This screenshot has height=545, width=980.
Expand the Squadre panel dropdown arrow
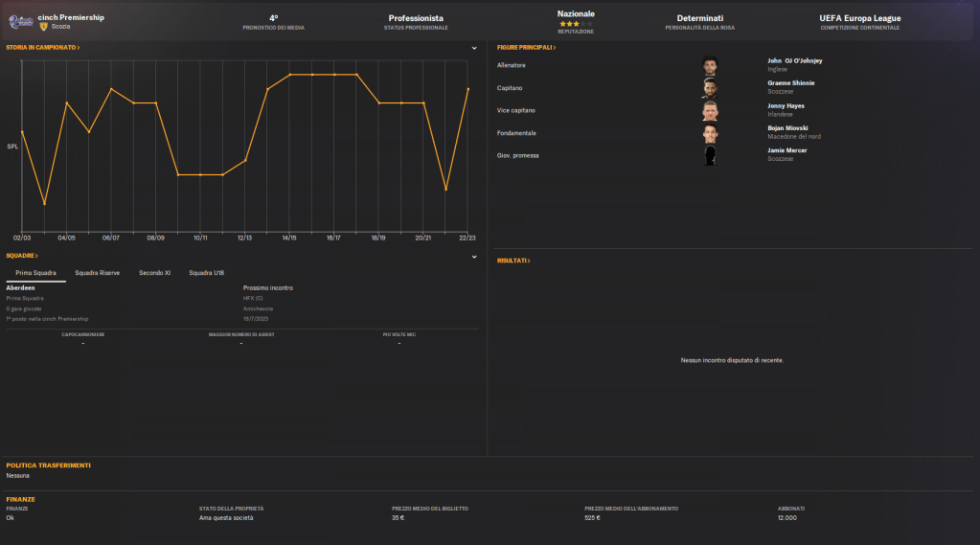pos(474,257)
